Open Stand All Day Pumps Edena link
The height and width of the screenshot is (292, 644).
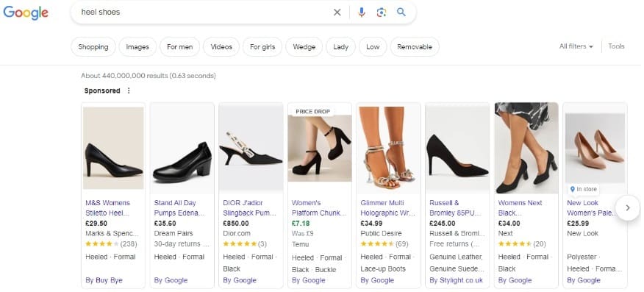[x=179, y=208]
